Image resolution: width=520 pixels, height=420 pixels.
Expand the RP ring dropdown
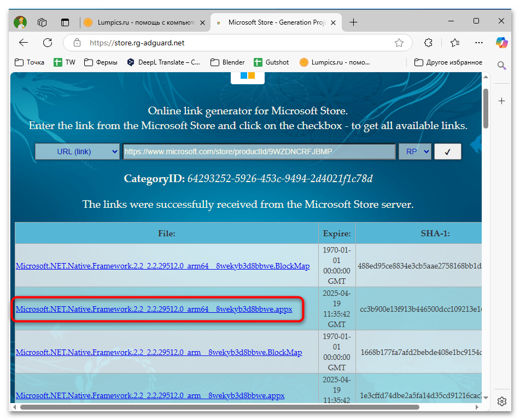pyautogui.click(x=415, y=151)
